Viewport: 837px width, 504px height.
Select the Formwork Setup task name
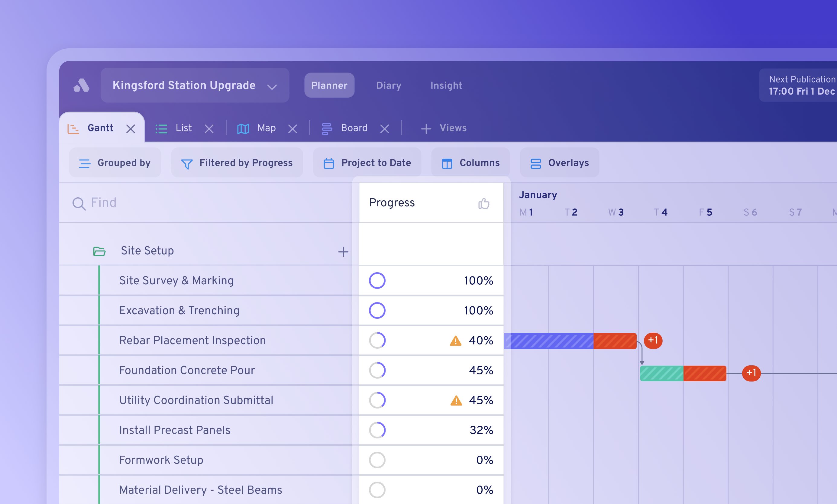161,460
